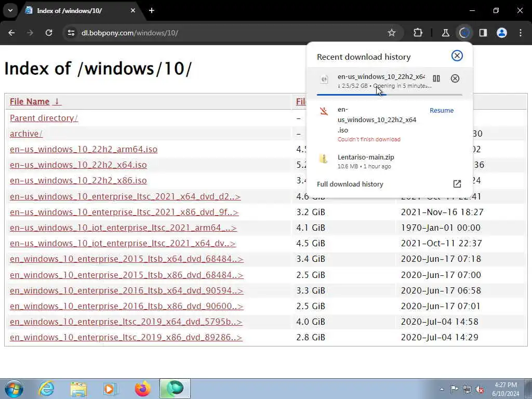Close the Index of /windows/10/ tab
532x399 pixels.
[133, 10]
